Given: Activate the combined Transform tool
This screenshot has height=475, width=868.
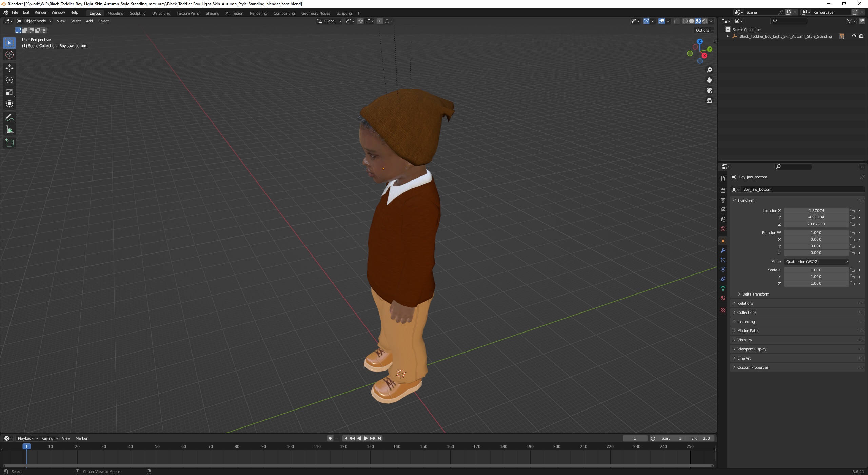Looking at the screenshot, I should 9,104.
